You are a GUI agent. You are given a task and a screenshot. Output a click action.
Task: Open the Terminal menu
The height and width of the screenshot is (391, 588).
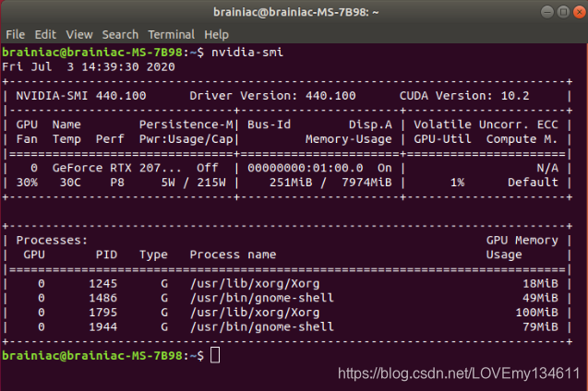click(172, 35)
